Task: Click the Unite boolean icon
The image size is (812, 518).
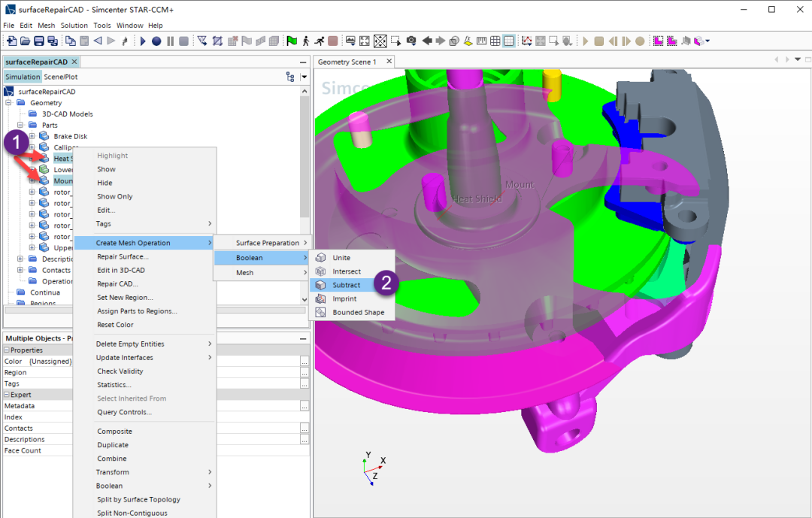Action: (321, 257)
